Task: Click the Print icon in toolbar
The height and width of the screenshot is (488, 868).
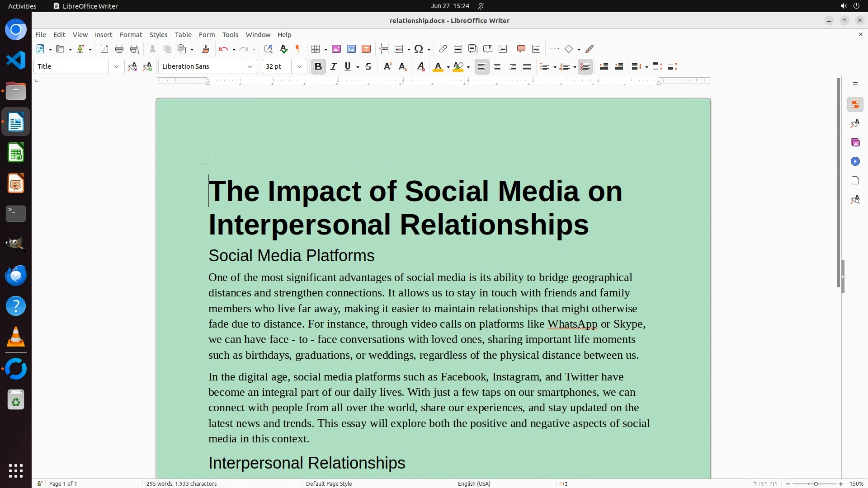Action: click(x=119, y=49)
